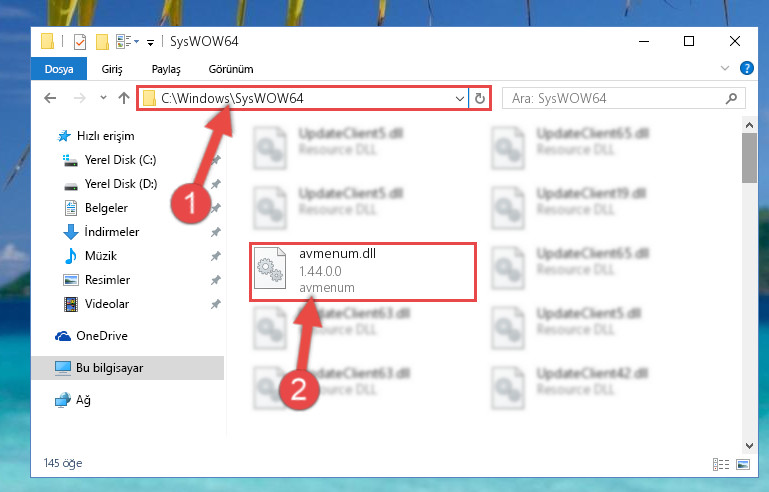
Task: Open recent locations dropdown arrow
Action: [103, 98]
